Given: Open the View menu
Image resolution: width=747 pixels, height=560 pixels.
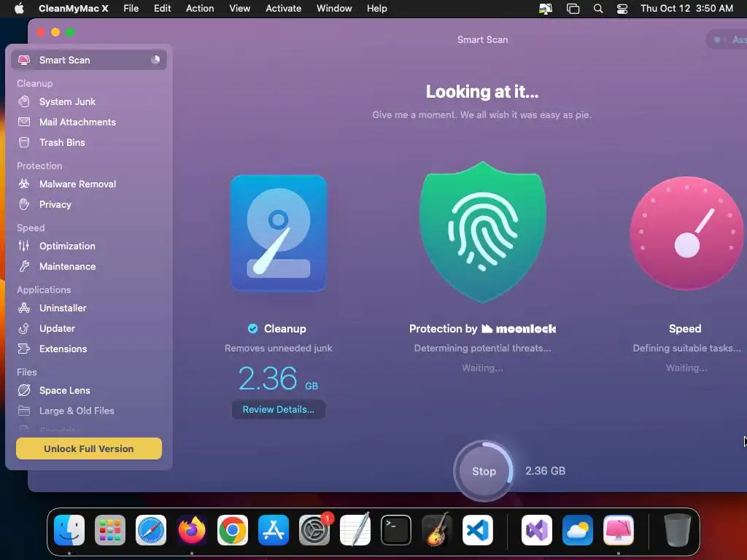Looking at the screenshot, I should (239, 9).
